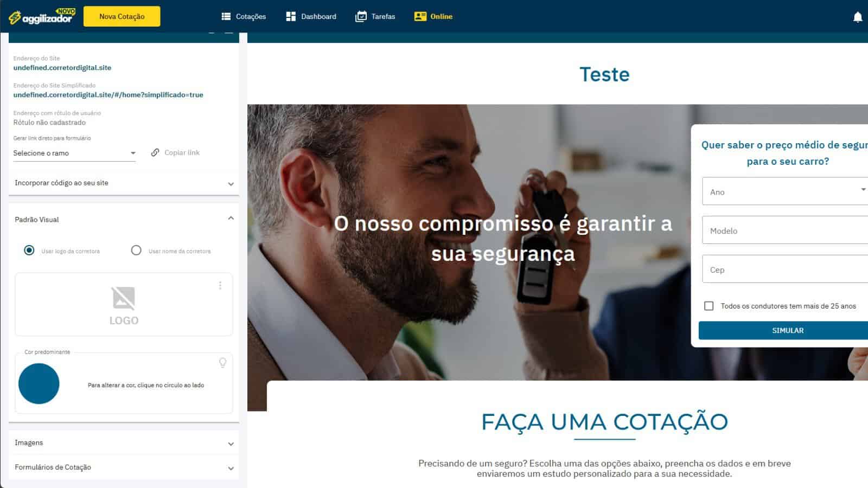
Task: Click the lightbulb hint icon
Action: pyautogui.click(x=222, y=362)
